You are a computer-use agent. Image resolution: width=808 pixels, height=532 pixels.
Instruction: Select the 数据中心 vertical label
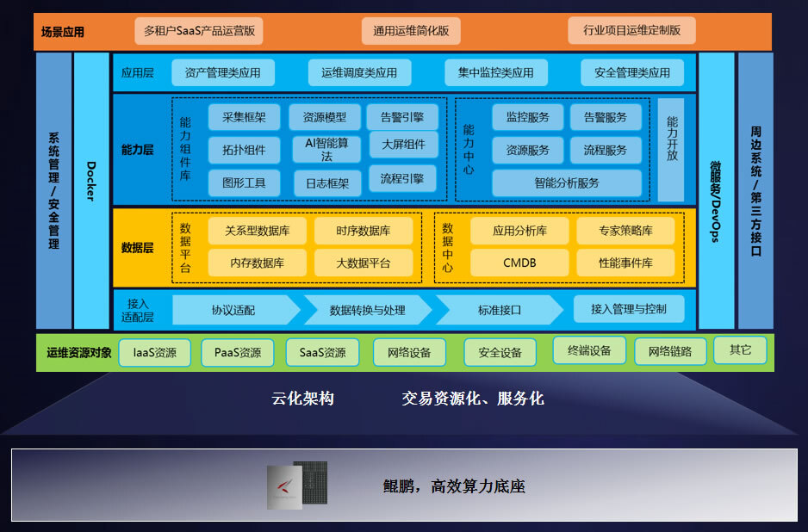tap(448, 248)
